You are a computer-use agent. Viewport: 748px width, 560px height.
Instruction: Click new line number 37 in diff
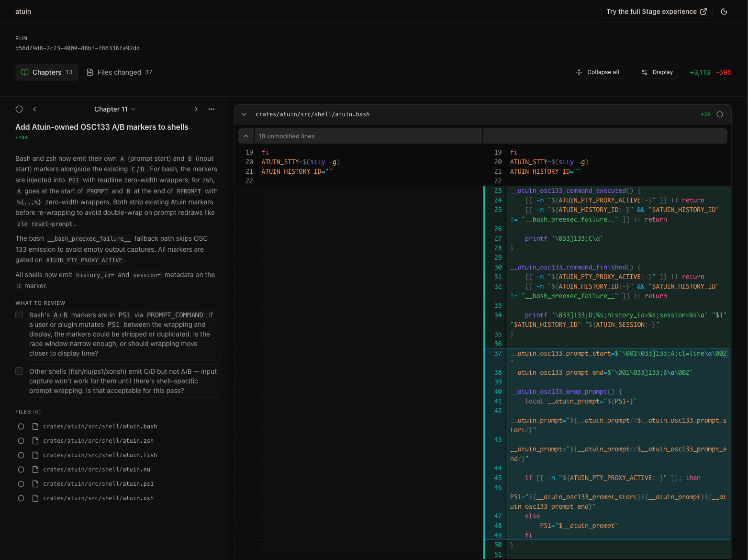pos(498,353)
